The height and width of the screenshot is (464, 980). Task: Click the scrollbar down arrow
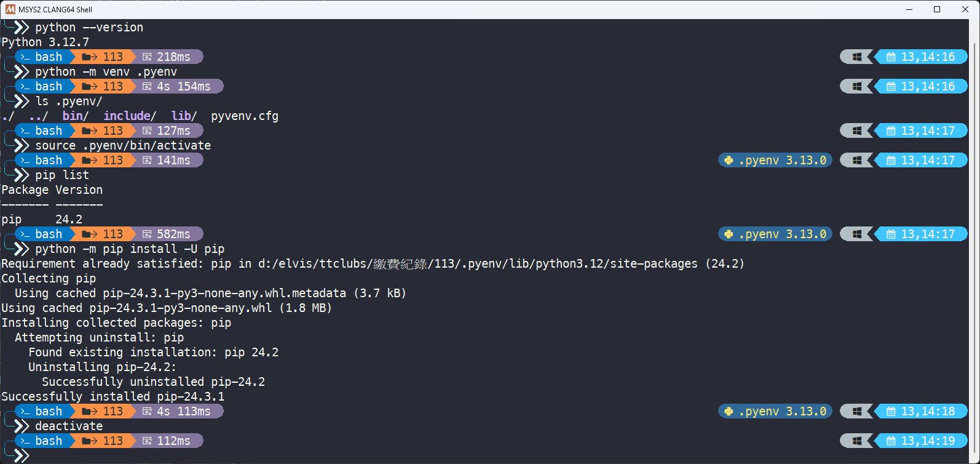(975, 458)
